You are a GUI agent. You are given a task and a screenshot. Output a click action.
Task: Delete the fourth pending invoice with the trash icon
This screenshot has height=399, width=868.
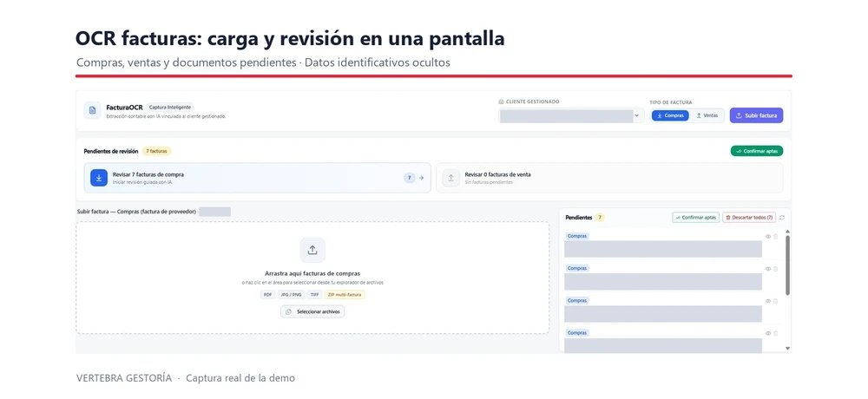(775, 333)
